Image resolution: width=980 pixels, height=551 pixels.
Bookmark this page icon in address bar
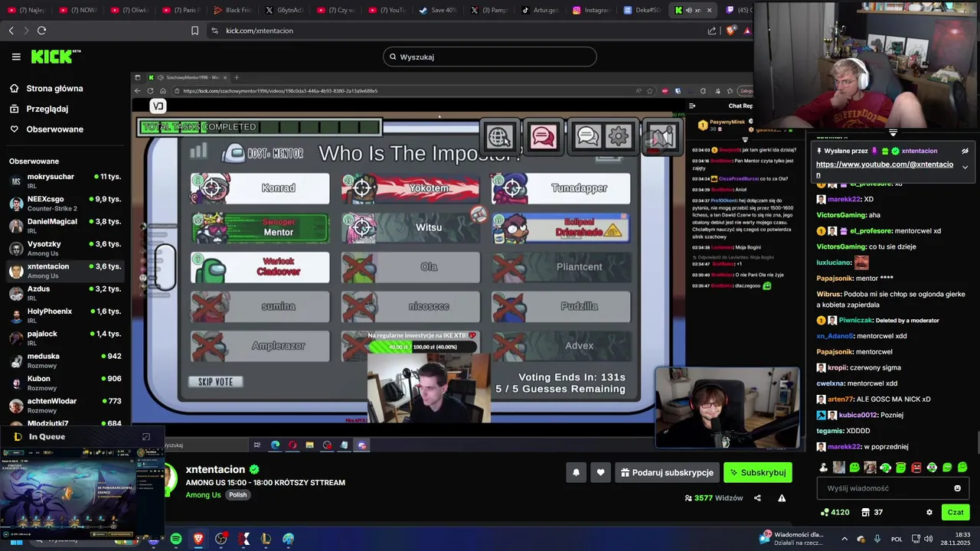pos(194,31)
